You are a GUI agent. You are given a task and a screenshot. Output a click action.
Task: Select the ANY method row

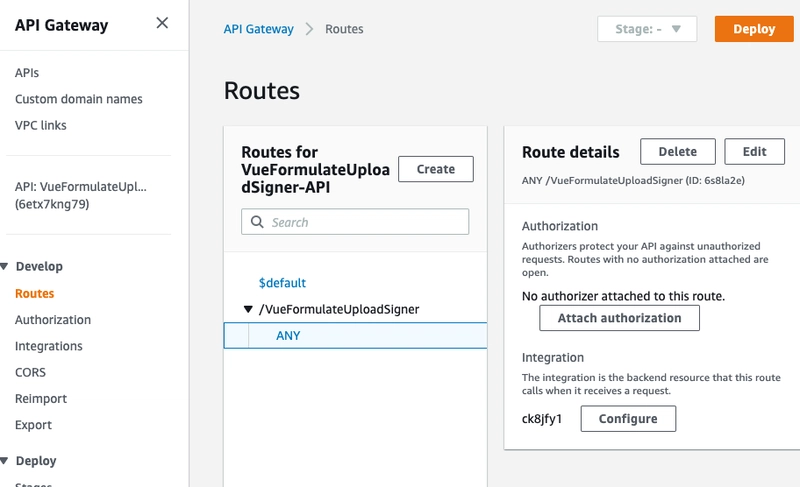click(355, 336)
